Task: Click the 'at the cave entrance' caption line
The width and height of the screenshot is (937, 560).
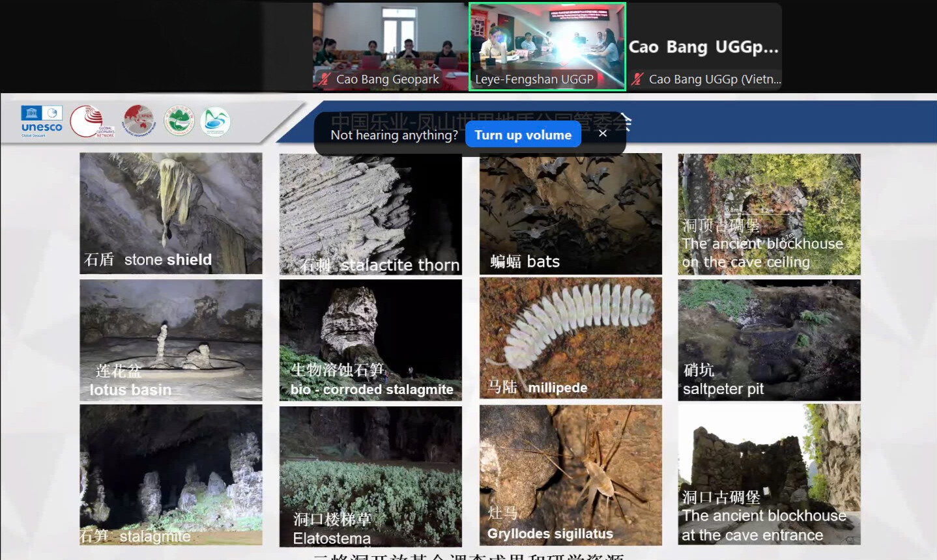Action: click(753, 535)
